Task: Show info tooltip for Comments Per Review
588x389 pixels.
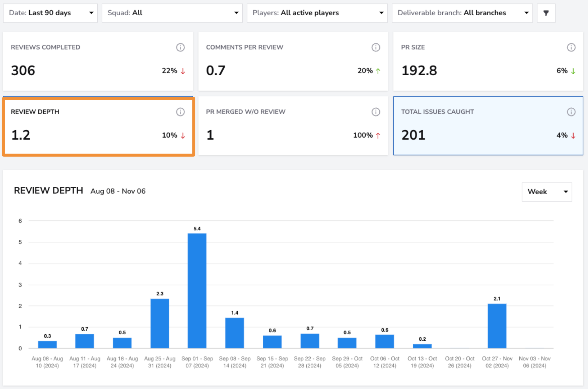Action: (376, 47)
